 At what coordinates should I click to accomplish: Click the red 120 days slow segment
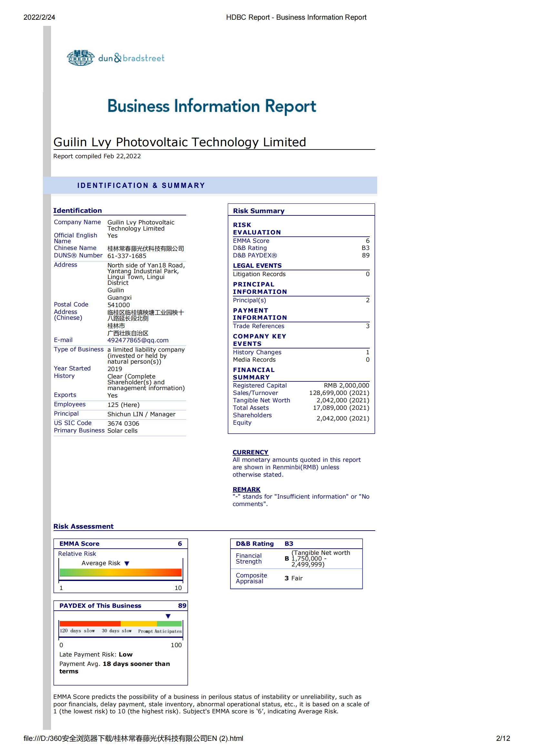pos(90,624)
